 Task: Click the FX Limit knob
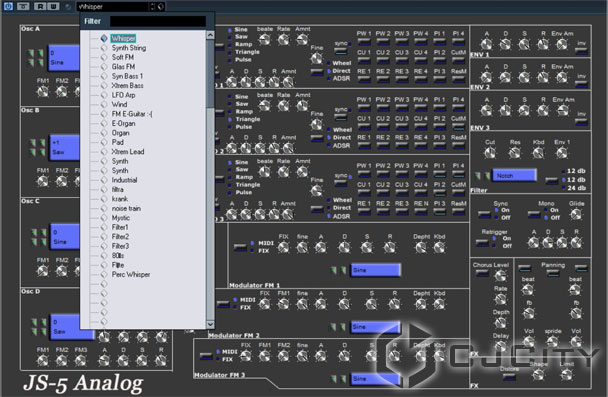point(567,374)
